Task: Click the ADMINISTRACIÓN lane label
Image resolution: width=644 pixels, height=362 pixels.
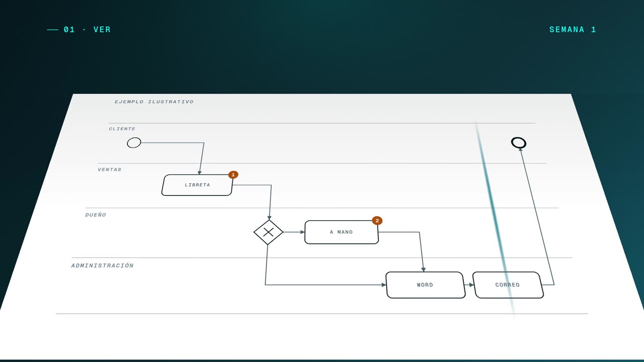Action: (x=103, y=265)
